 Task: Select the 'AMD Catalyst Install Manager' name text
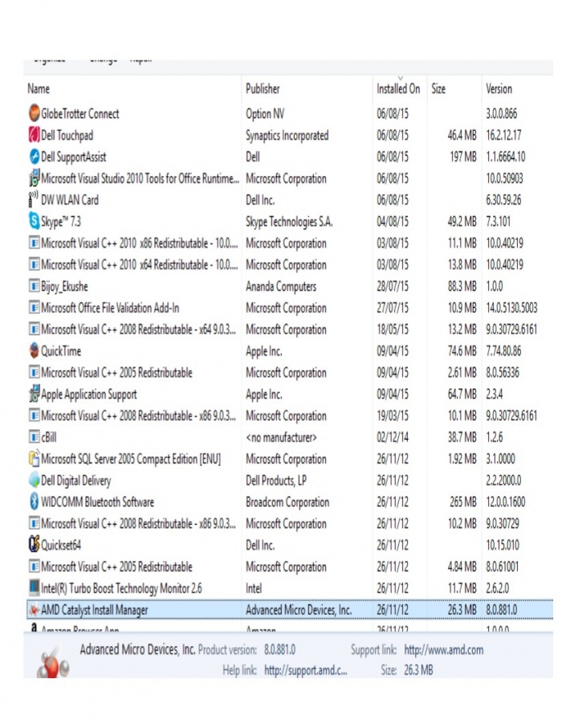[94, 610]
